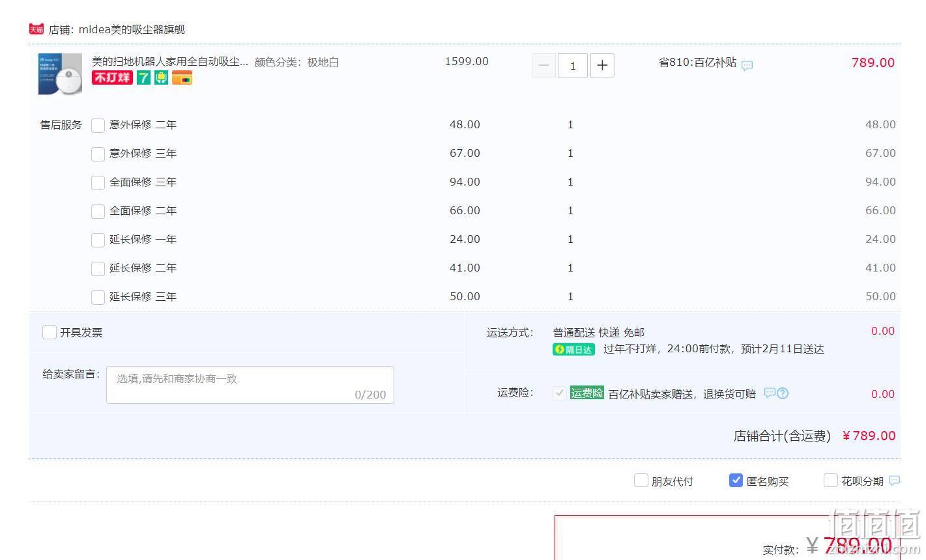The height and width of the screenshot is (560, 926).
Task: Click the red 不打烊 badge
Action: [x=112, y=78]
